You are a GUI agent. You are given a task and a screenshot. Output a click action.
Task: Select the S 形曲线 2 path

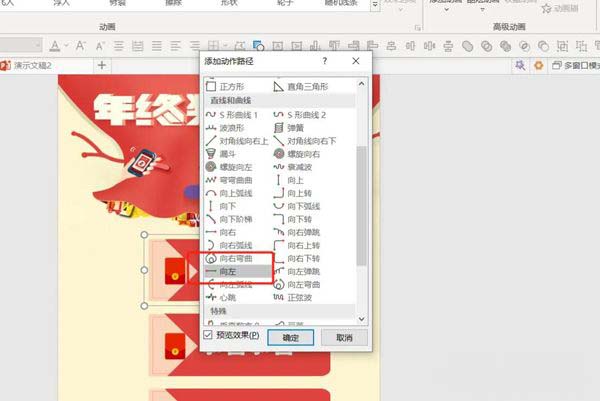pos(300,115)
